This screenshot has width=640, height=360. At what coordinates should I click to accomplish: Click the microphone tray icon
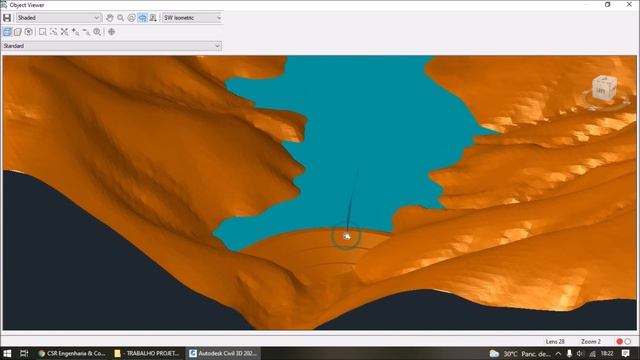coord(569,353)
